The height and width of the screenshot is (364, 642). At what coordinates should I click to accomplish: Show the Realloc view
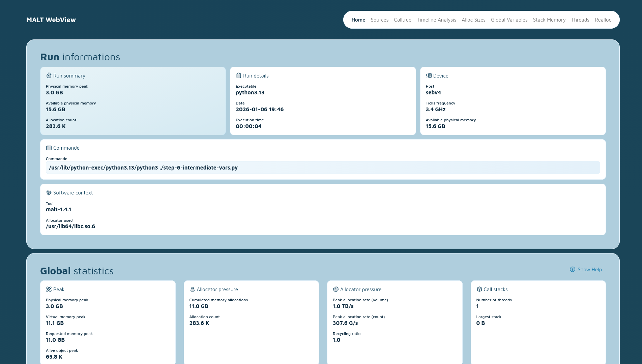pyautogui.click(x=603, y=20)
